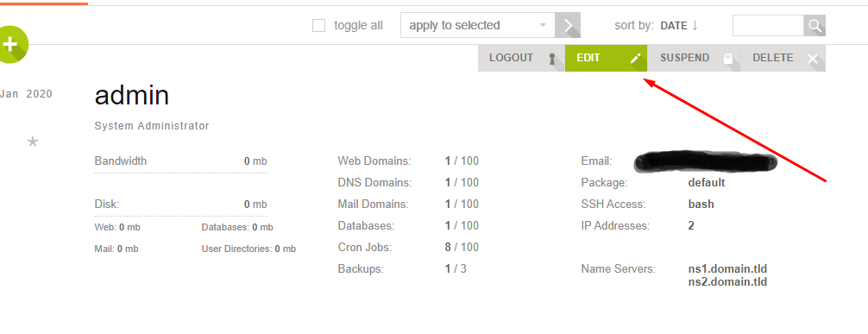Image resolution: width=868 pixels, height=334 pixels.
Task: Star the admin user as favorite
Action: pos(33,142)
